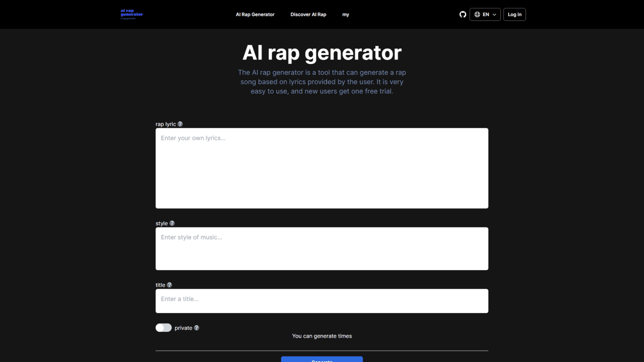Expand the language selection menu
Screen dimensions: 644x362
(485, 14)
